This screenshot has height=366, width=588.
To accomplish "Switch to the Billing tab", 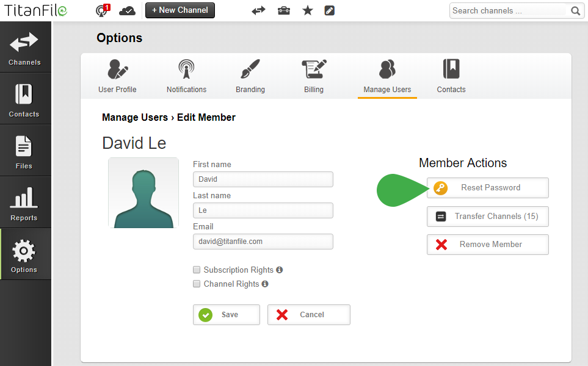I will pyautogui.click(x=314, y=77).
